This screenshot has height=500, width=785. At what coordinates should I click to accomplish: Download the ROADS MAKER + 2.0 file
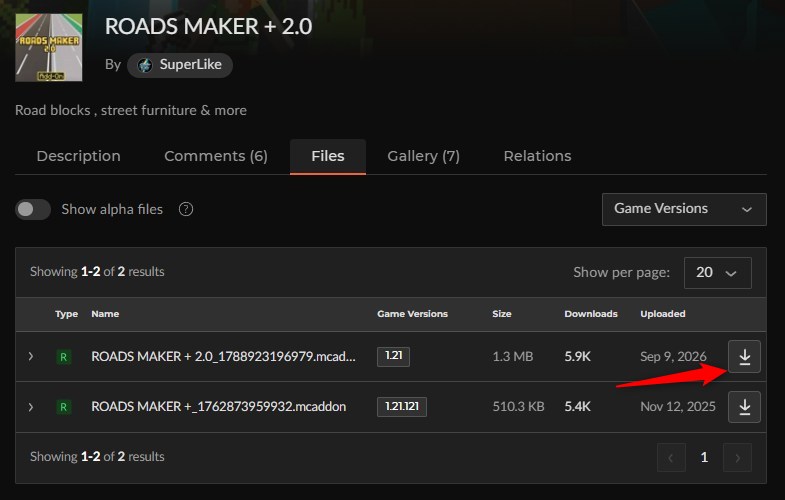click(x=744, y=356)
